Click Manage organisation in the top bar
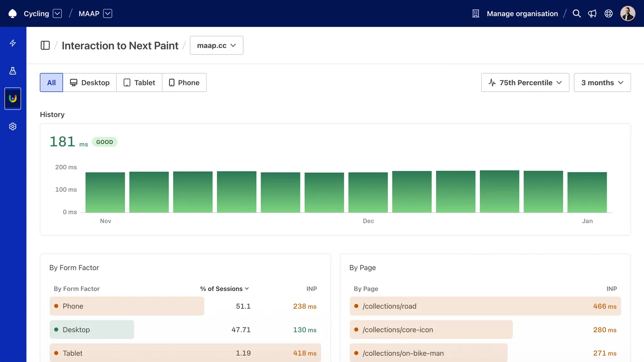This screenshot has width=644, height=362. 522,13
